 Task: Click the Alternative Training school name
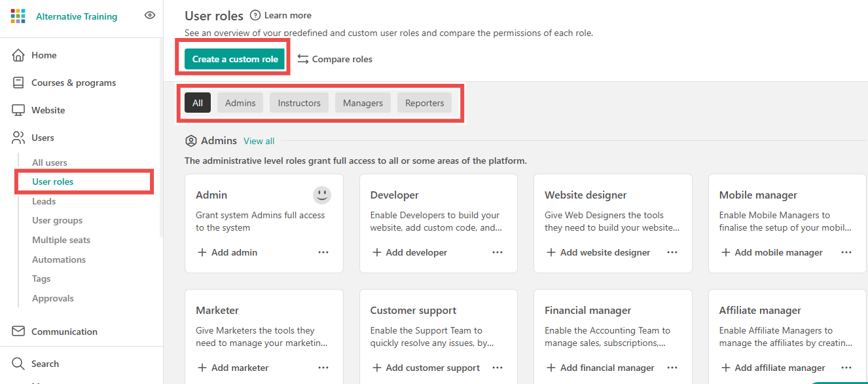pos(77,16)
